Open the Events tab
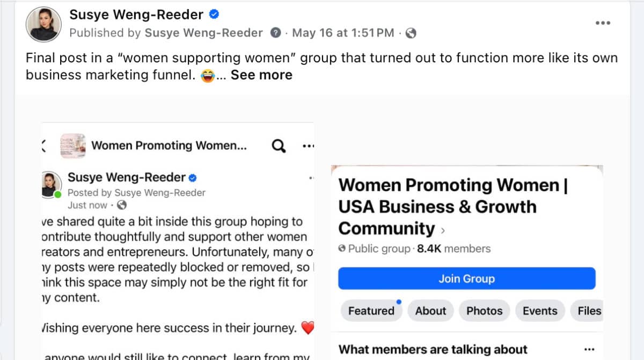The width and height of the screenshot is (644, 360). click(540, 311)
